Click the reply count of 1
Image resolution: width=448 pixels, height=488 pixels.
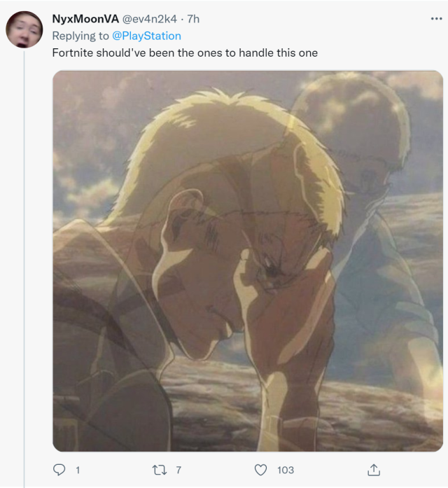pos(77,470)
